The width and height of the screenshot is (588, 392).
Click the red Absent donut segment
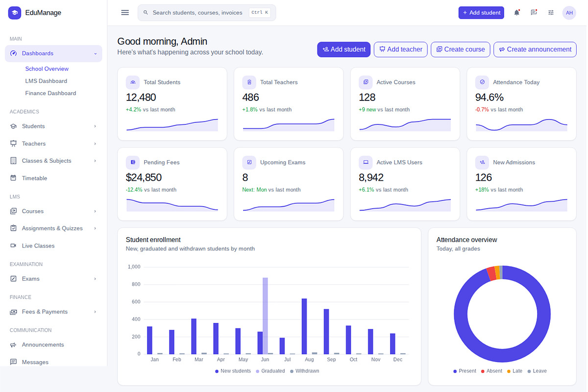[491, 274]
